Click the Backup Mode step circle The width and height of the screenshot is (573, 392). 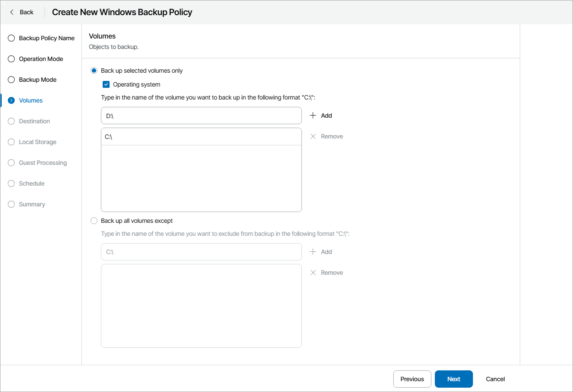11,80
